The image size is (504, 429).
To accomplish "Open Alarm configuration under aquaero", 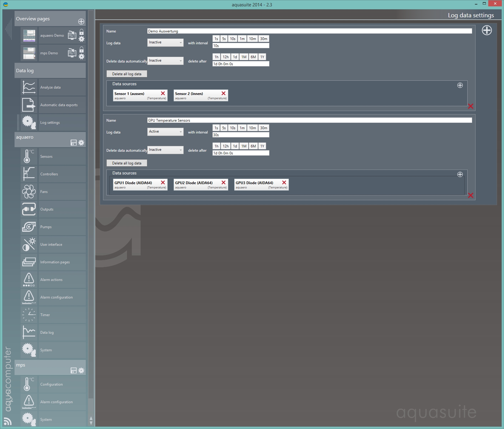I will [53, 297].
